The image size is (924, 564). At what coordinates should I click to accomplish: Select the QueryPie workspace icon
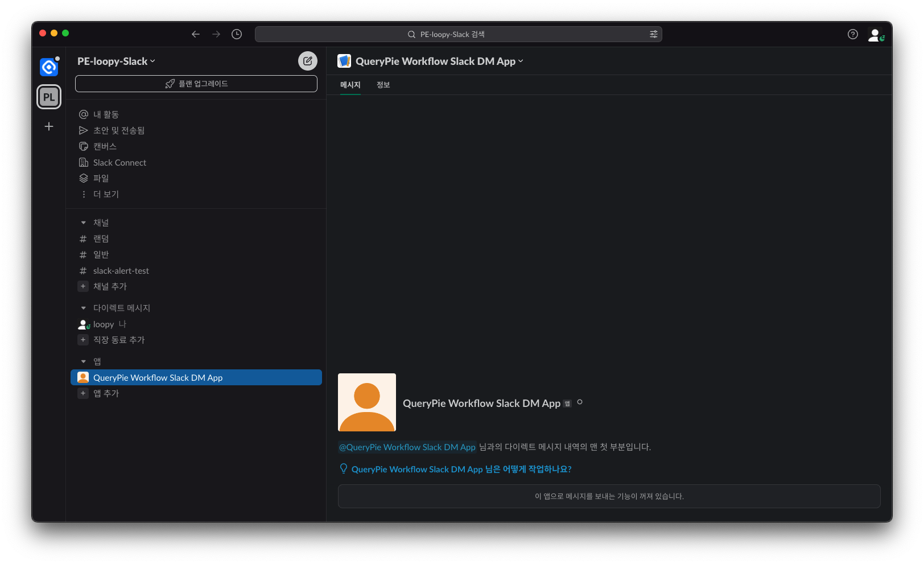coord(49,67)
